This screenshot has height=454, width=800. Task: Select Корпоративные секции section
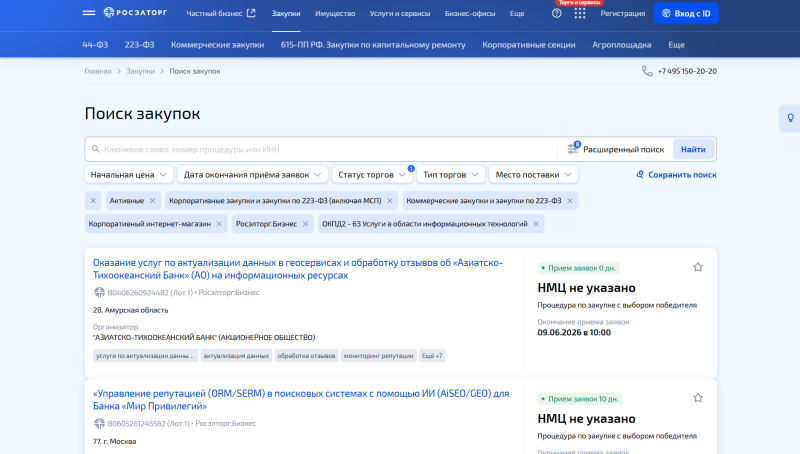tap(529, 45)
